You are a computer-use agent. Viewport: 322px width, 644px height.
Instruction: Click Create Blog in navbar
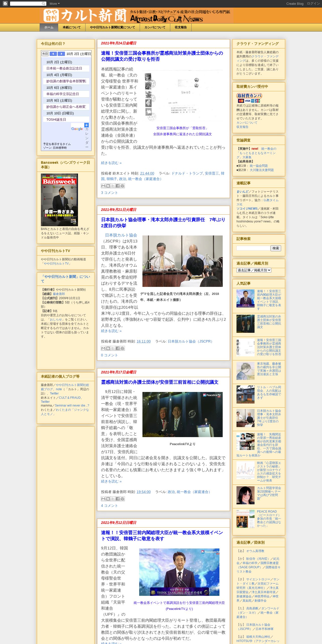[295, 4]
